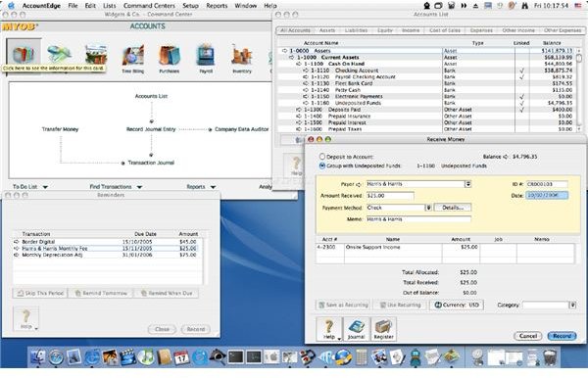Select Deposit to Account radio button
588x378 pixels.
(322, 157)
